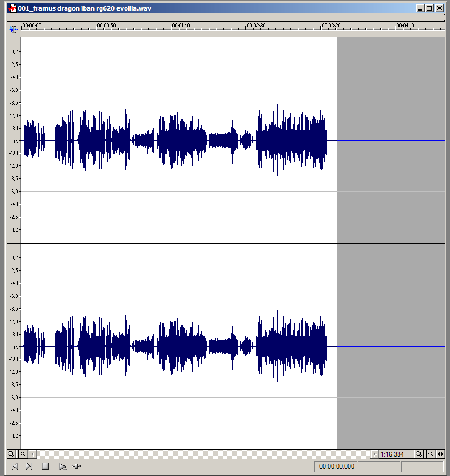Click time ruler at 00:00:00

(x=32, y=26)
